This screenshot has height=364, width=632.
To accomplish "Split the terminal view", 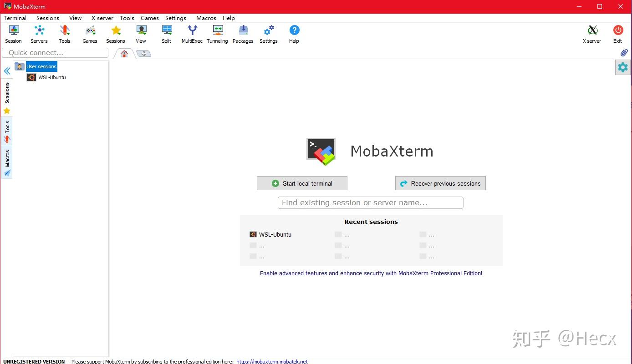I will click(166, 32).
